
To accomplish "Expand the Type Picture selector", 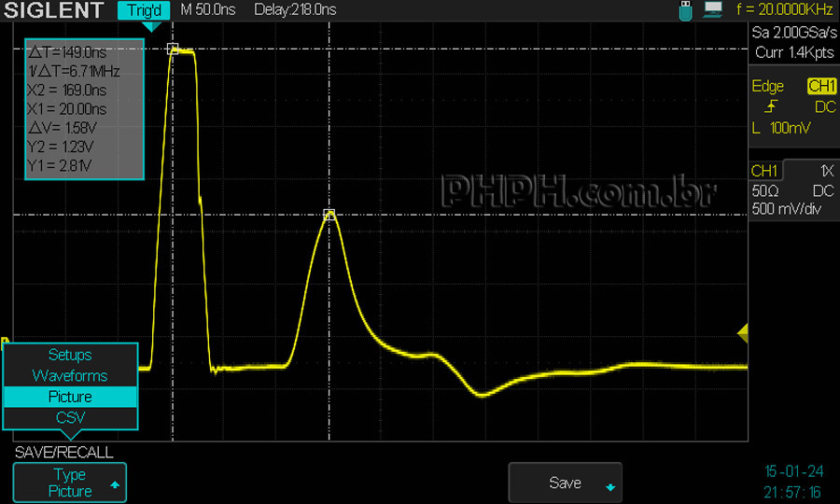I will [70, 483].
